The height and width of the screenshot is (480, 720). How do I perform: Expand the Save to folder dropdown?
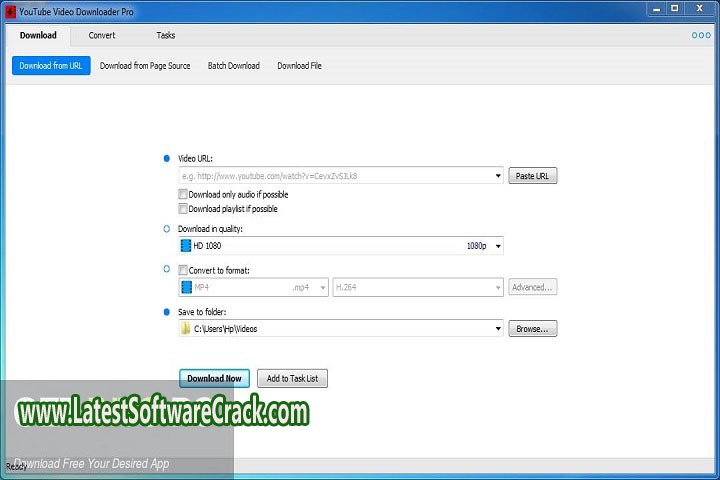(x=498, y=329)
